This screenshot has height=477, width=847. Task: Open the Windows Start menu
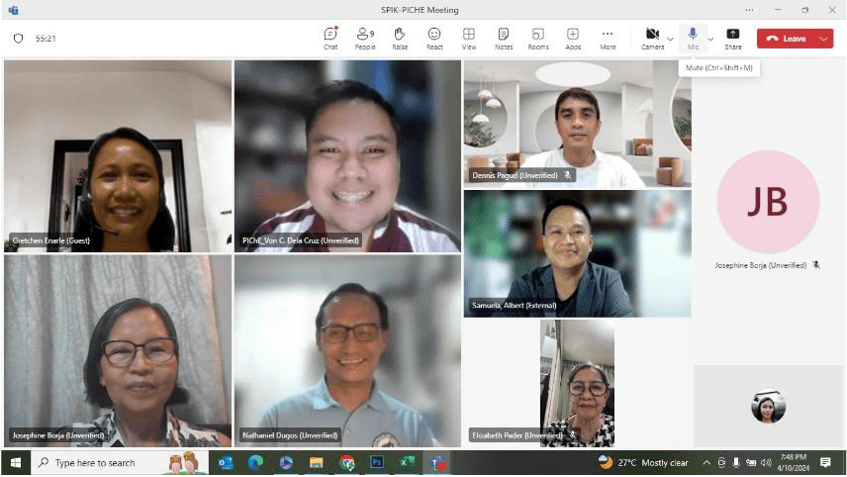(16, 463)
